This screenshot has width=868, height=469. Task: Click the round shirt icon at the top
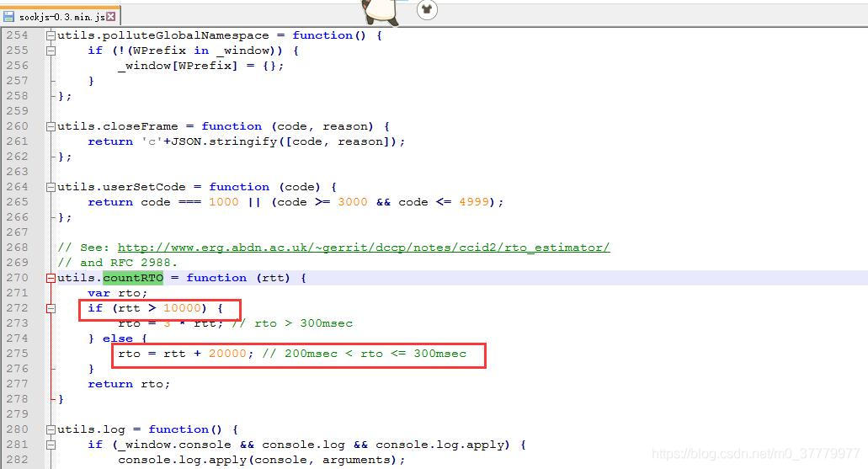point(427,9)
